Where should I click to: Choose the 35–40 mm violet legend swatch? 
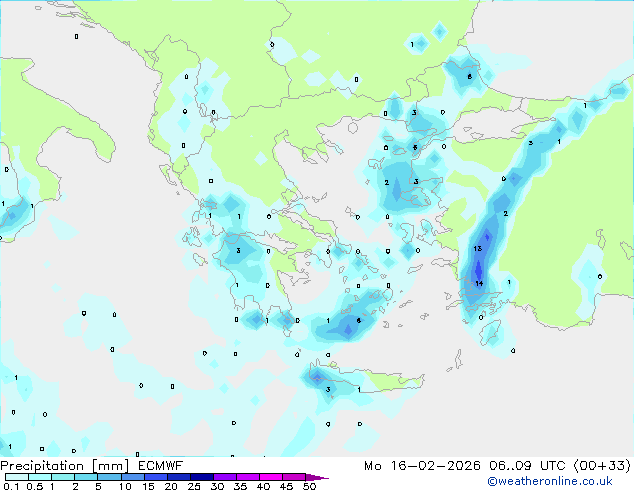(248, 477)
